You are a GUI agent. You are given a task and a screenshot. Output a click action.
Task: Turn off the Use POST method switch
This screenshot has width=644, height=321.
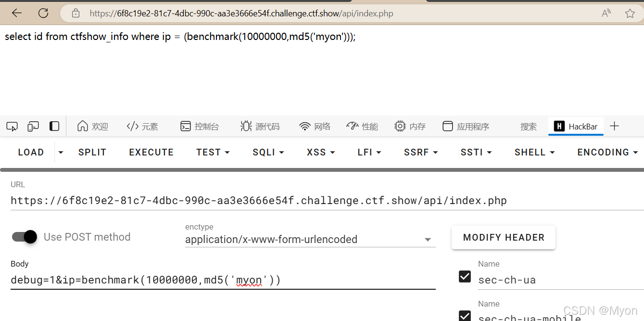25,237
